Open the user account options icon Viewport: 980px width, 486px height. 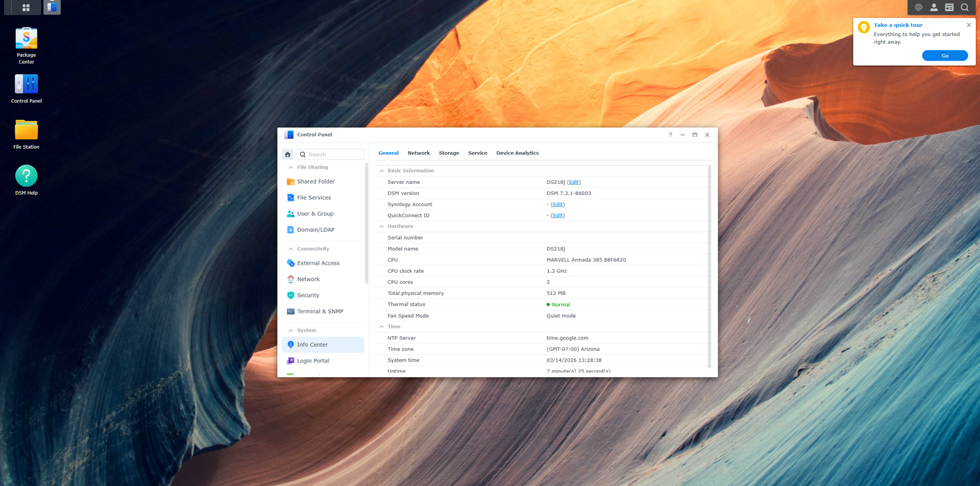click(933, 8)
